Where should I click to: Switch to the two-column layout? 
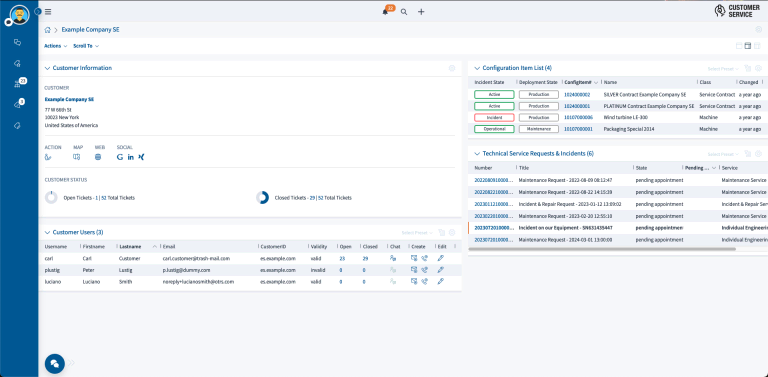(x=748, y=46)
